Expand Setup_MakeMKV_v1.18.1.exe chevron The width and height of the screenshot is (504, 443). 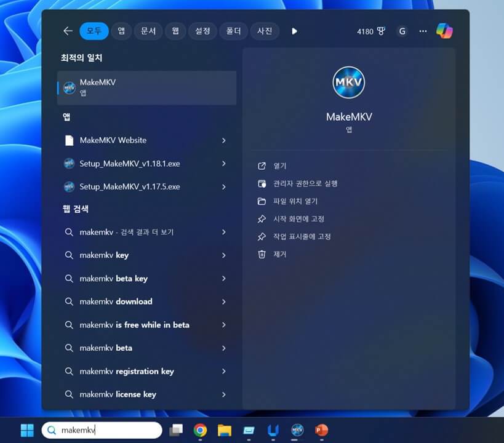point(224,164)
